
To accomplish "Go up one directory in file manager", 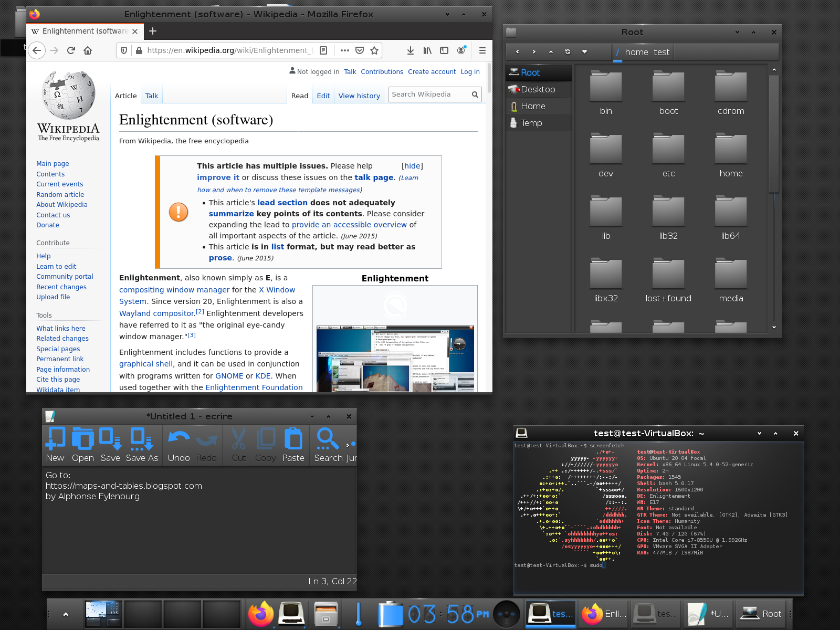I will [551, 52].
